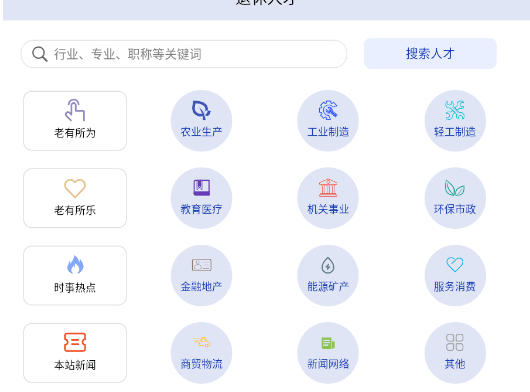Open the 轻工制造 tools icon

(455, 110)
